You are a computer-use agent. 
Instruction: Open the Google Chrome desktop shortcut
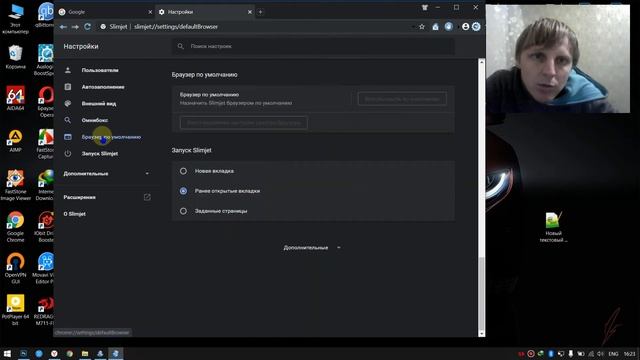tap(15, 227)
